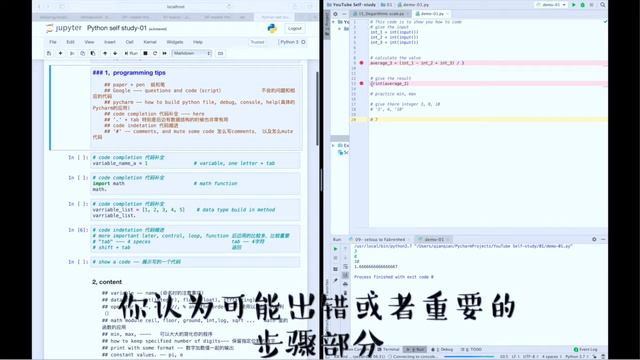Remove breakpoint on the print line

coord(362,83)
